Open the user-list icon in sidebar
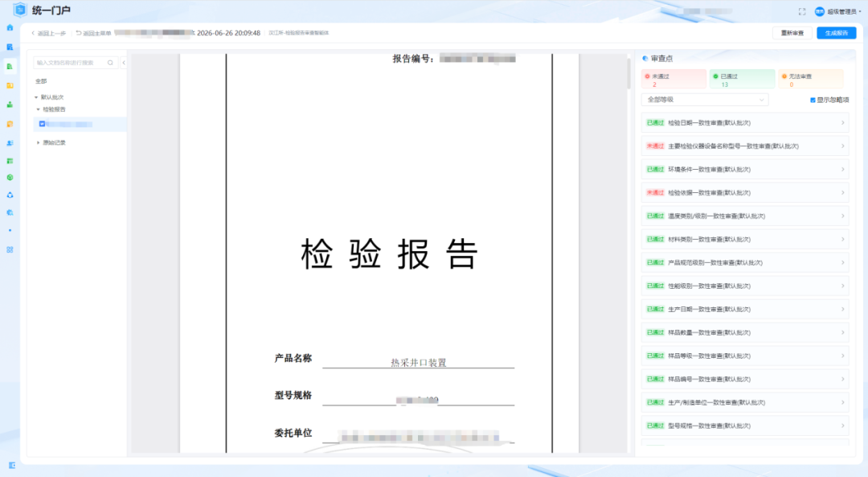Viewport: 868px width, 477px height. point(10,143)
